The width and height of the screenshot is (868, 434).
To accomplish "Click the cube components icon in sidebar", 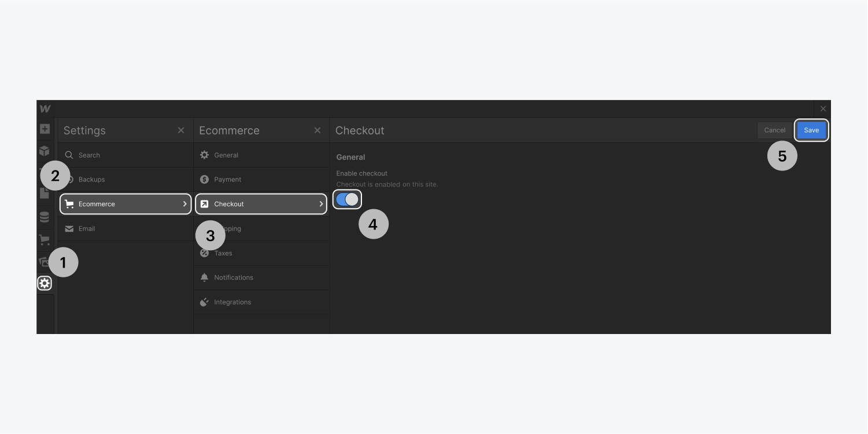I will tap(45, 151).
